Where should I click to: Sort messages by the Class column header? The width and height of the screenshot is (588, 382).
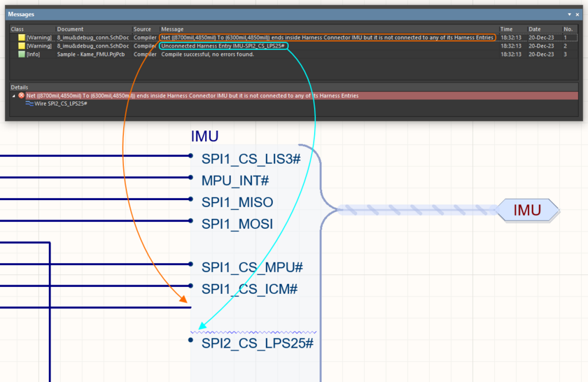tap(17, 29)
